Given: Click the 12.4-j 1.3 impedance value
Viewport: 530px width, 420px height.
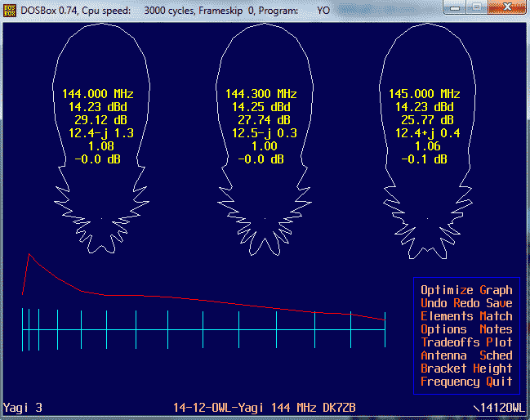Looking at the screenshot, I should click(101, 133).
